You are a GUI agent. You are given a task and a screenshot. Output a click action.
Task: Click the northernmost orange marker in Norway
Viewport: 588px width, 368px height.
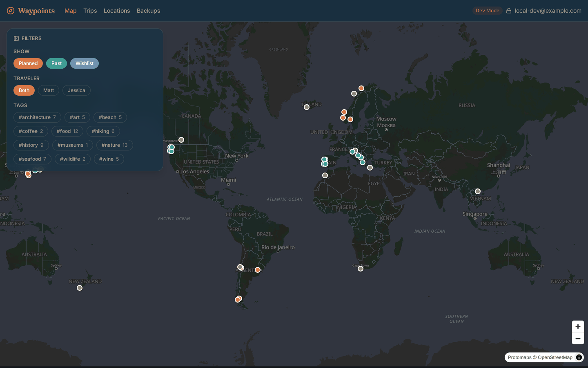pos(361,88)
